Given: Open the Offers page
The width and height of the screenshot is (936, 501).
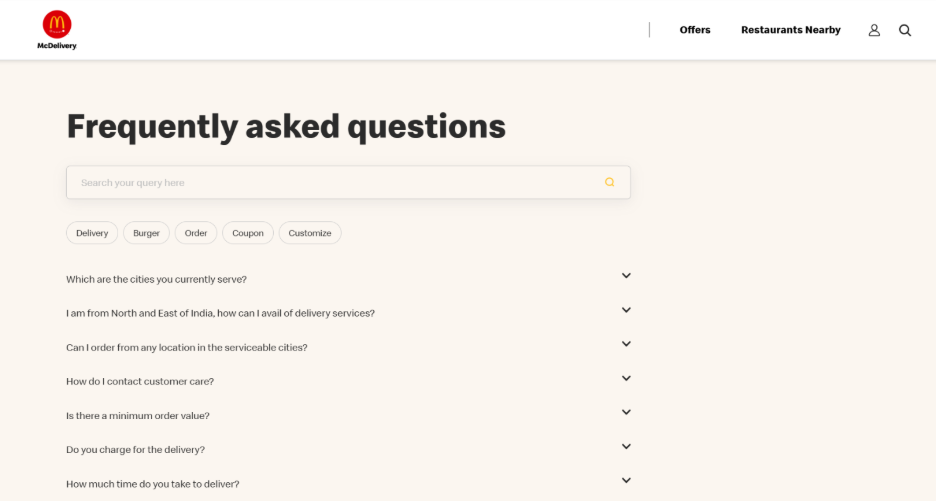Looking at the screenshot, I should 695,30.
